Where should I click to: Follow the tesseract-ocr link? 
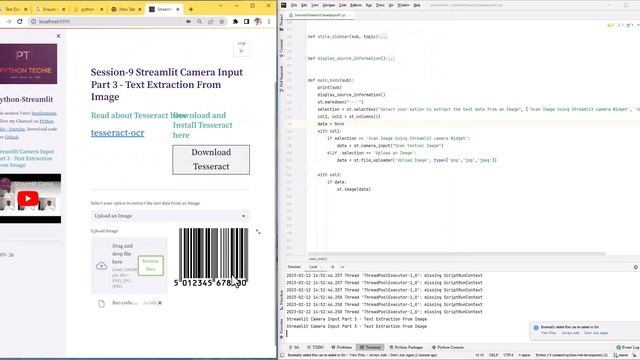[118, 133]
